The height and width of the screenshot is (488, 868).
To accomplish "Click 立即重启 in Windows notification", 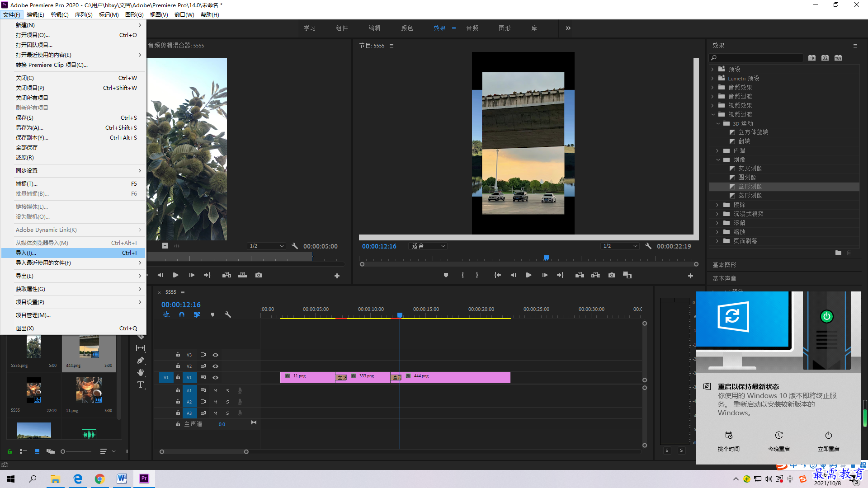I will click(x=828, y=441).
